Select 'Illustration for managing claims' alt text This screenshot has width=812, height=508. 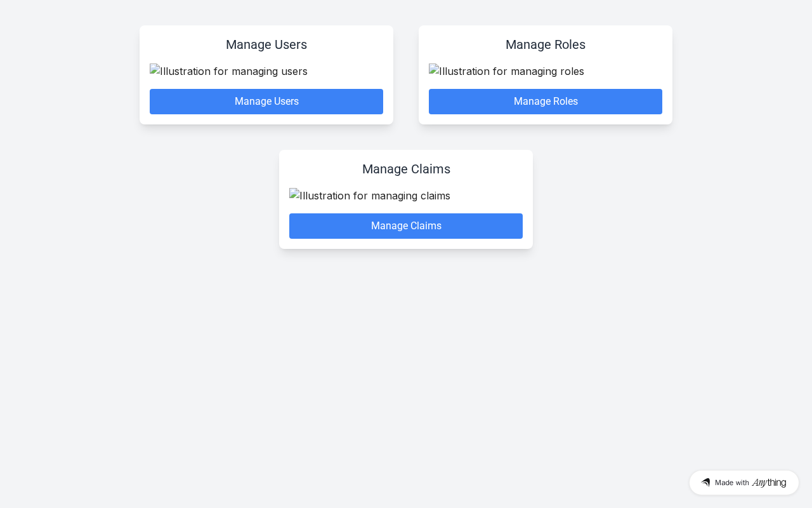375,196
